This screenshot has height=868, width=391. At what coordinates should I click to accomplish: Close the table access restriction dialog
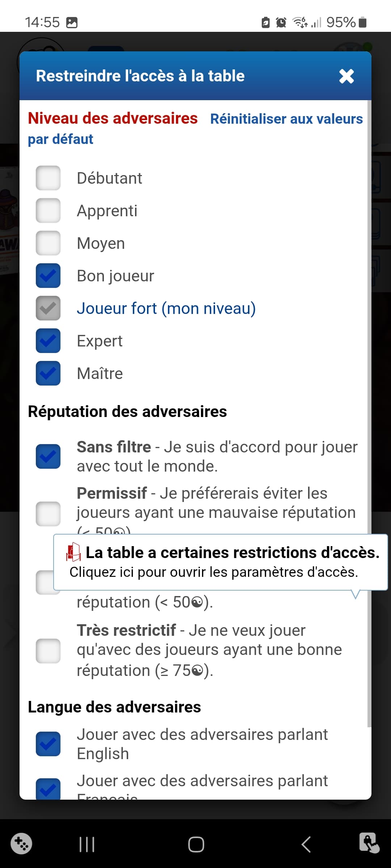pos(346,76)
